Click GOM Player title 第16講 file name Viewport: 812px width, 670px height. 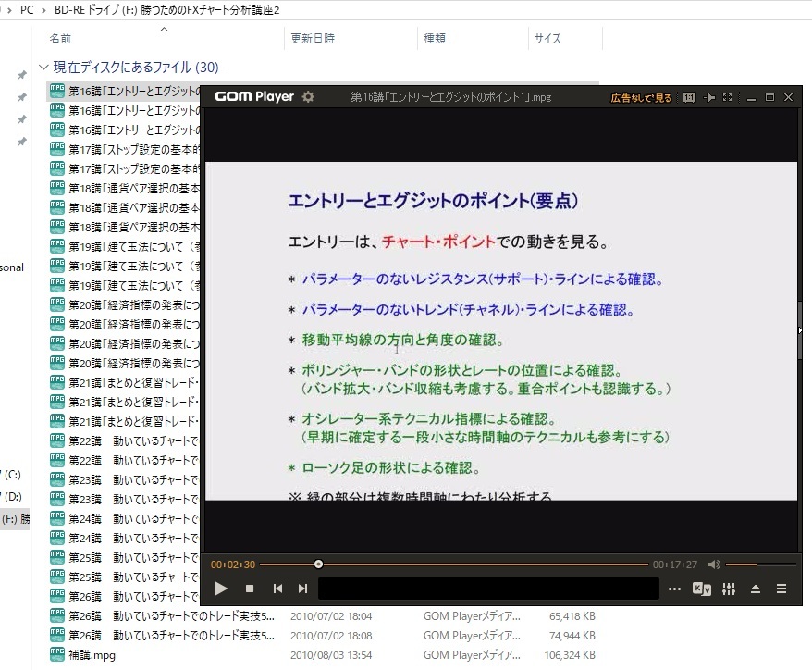pyautogui.click(x=450, y=97)
